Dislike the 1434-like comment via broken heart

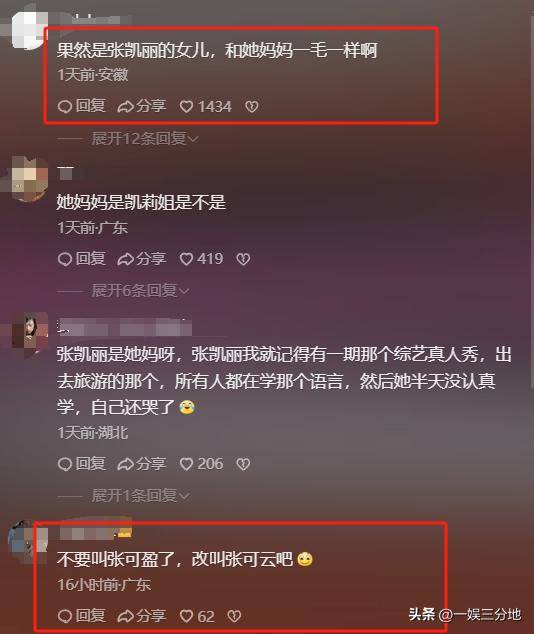pyautogui.click(x=251, y=107)
